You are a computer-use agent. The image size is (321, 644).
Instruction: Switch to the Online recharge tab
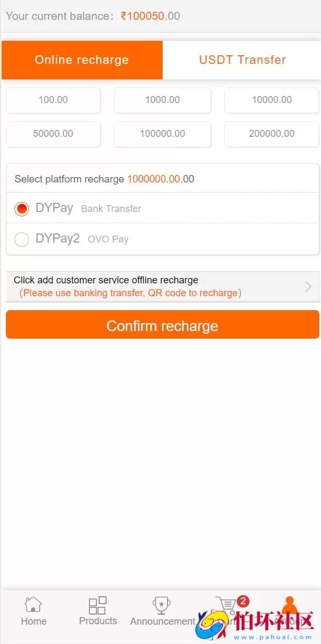click(x=82, y=60)
